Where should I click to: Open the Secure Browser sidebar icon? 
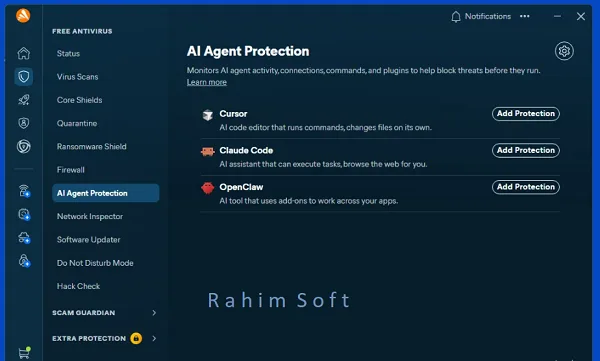pos(24,147)
